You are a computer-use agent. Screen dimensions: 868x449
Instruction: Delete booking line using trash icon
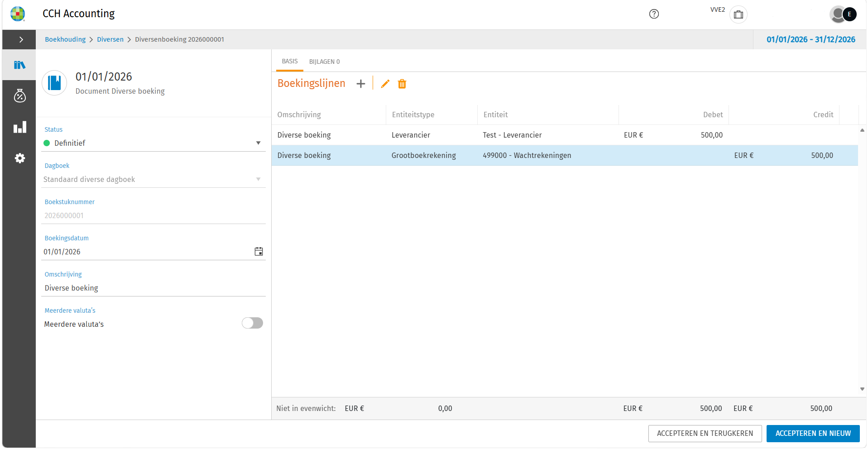[x=402, y=84]
